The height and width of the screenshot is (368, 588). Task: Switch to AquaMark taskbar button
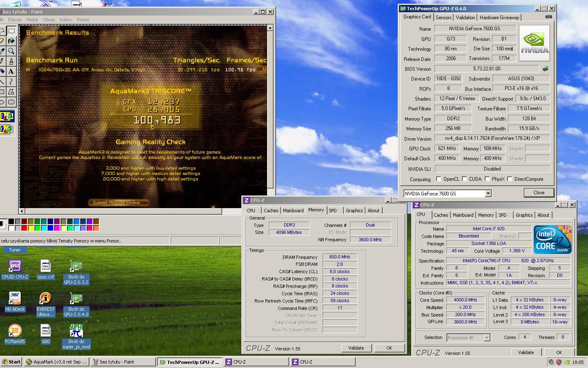click(x=56, y=362)
